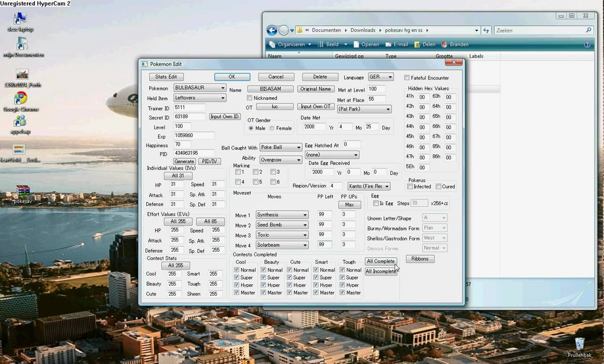Open the Prullenbak recycle bin

tap(579, 347)
